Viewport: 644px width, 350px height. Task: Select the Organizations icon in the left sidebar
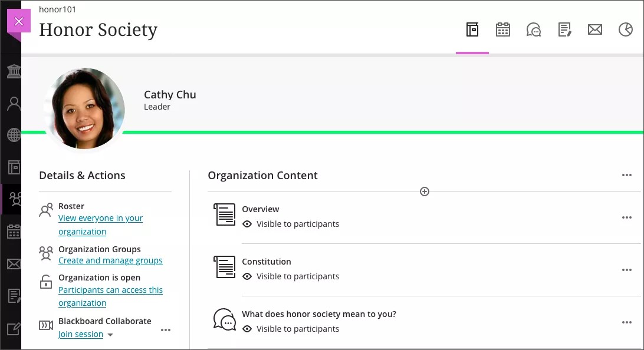coord(14,200)
